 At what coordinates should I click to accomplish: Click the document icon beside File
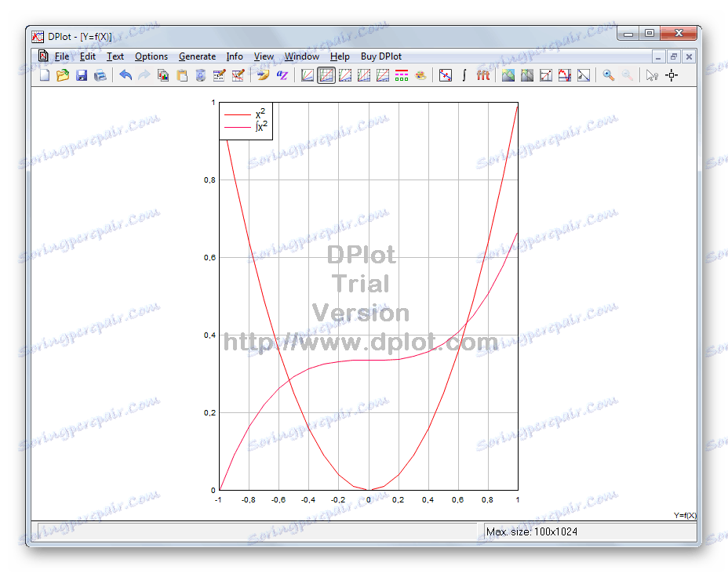(x=42, y=56)
